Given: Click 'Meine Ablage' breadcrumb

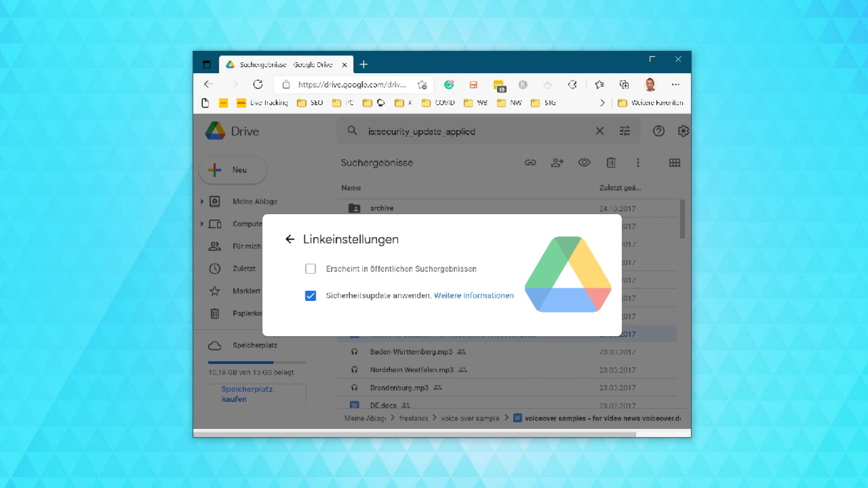Looking at the screenshot, I should 365,418.
